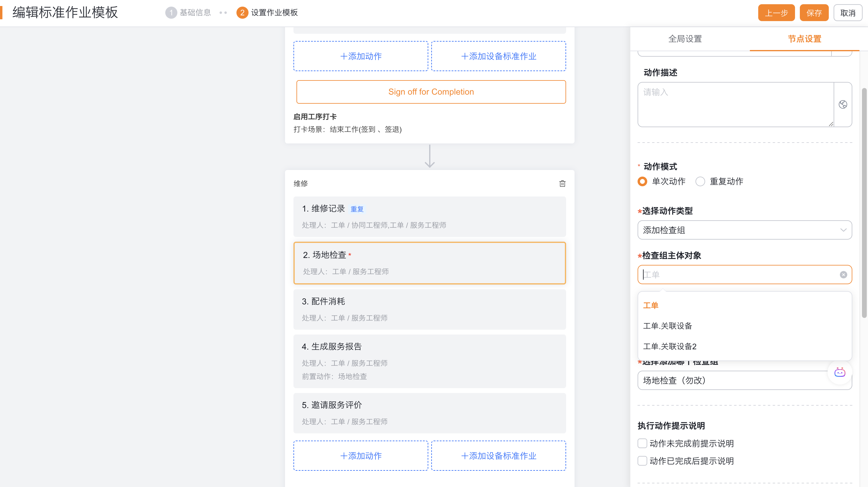Open 节点设置 tab
The width and height of the screenshot is (868, 487).
coord(804,39)
